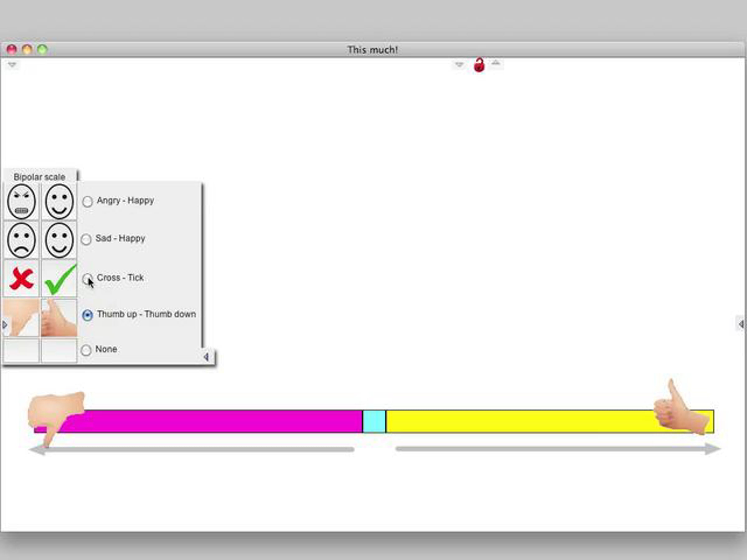The width and height of the screenshot is (747, 560).
Task: Select the None radio option
Action: pos(87,350)
